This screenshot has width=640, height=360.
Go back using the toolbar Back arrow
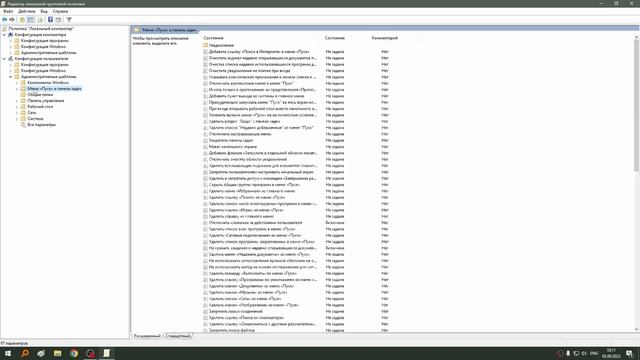click(x=4, y=20)
